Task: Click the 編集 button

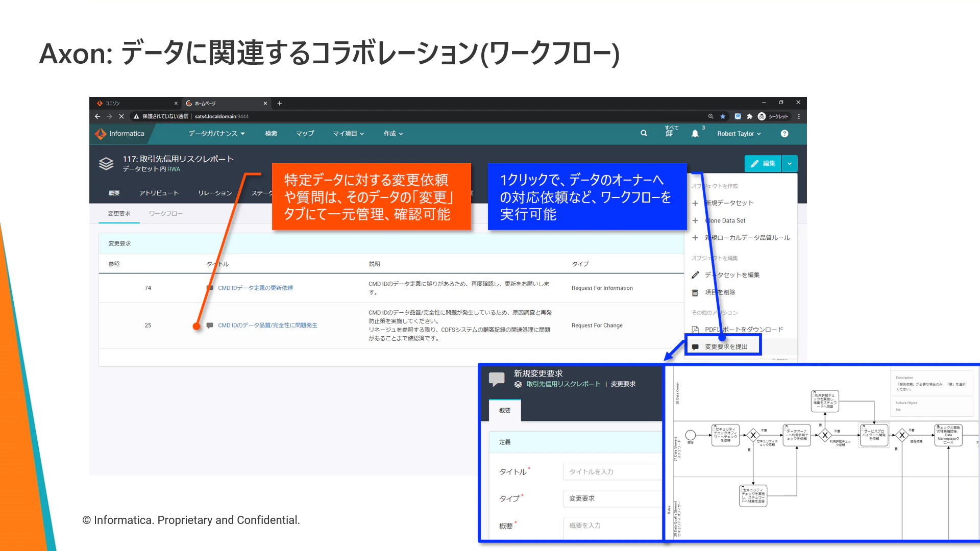Action: (763, 163)
